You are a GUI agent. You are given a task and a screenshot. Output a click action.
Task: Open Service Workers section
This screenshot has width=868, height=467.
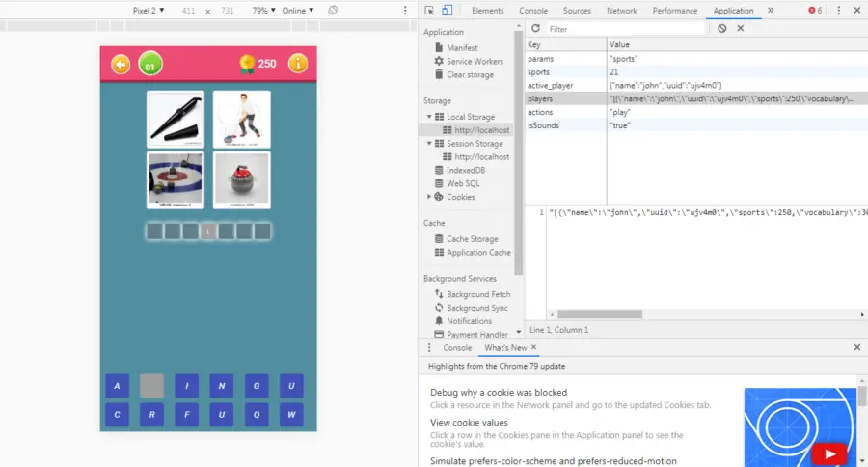click(475, 61)
